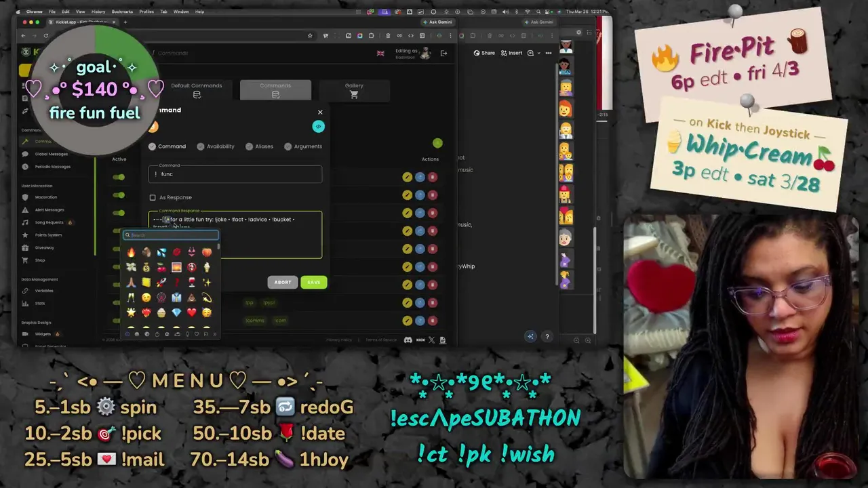
Task: Reload the Kicklet page
Action: click(x=46, y=35)
